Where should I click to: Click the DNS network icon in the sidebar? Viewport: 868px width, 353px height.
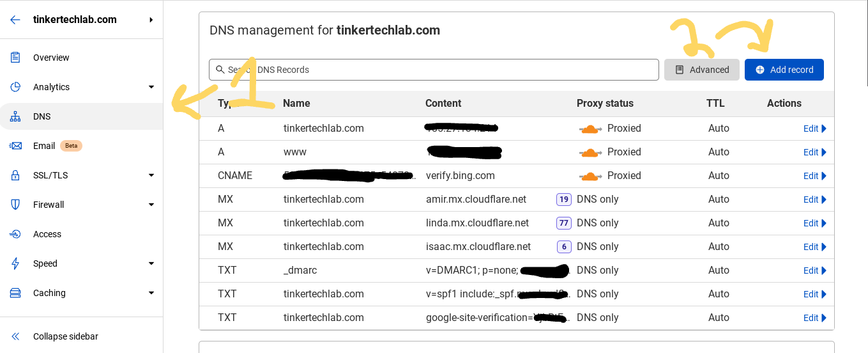15,116
